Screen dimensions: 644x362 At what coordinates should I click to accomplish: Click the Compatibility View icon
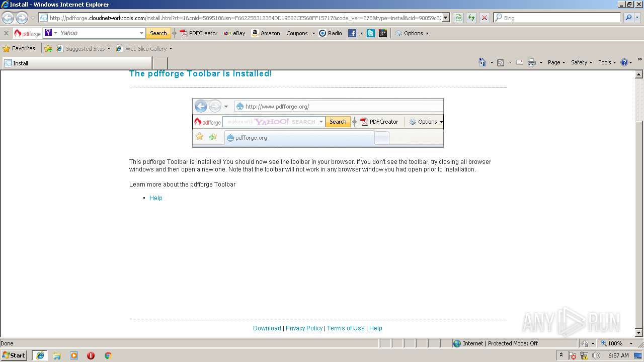point(458,18)
